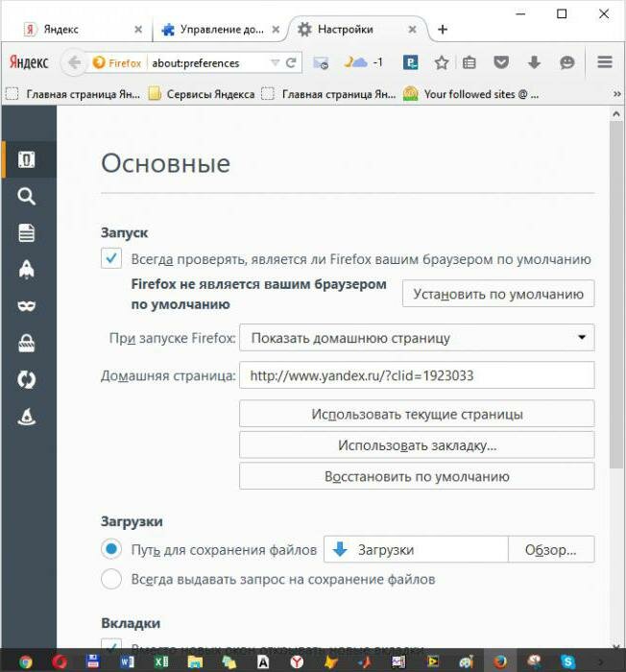
Task: Open File Explorer from the taskbar
Action: (x=195, y=662)
